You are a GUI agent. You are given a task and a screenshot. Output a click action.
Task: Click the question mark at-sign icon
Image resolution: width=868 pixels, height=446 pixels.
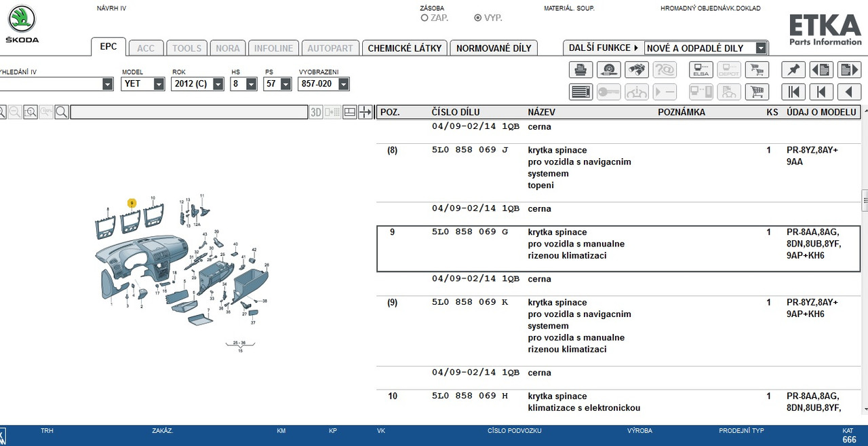coord(665,70)
